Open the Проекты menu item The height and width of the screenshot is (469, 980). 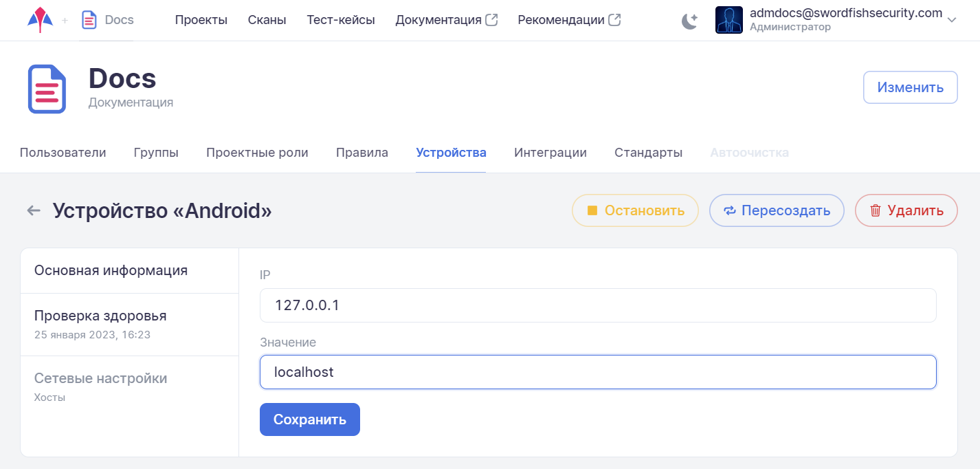pyautogui.click(x=201, y=20)
